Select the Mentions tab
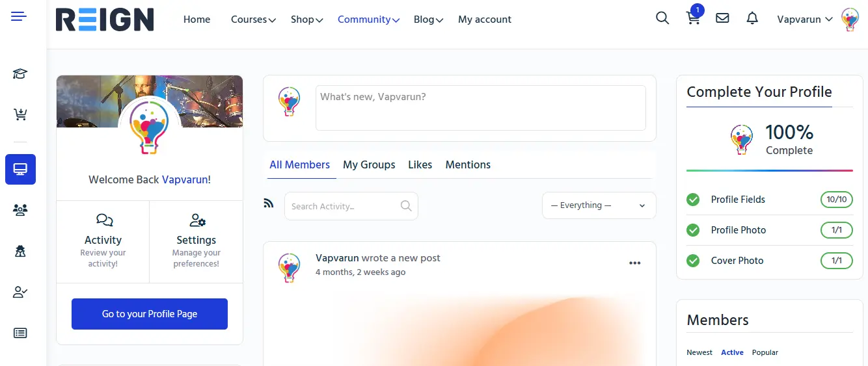The image size is (868, 366). pos(468,164)
